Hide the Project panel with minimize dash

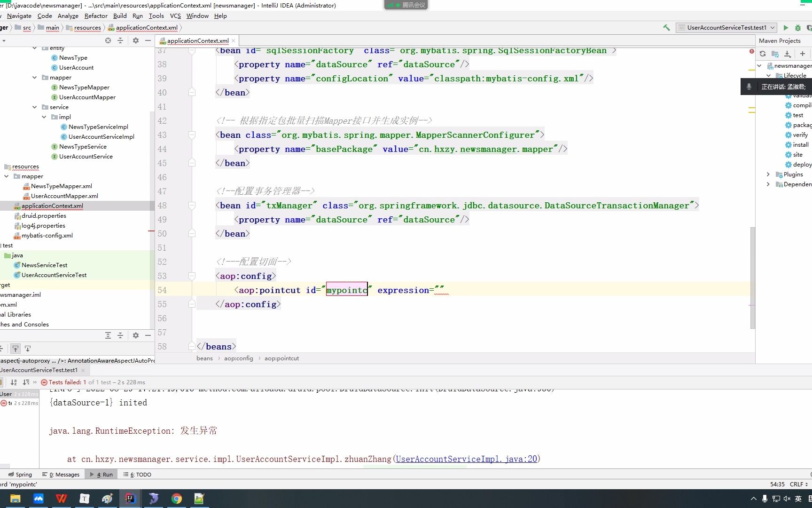pyautogui.click(x=148, y=40)
